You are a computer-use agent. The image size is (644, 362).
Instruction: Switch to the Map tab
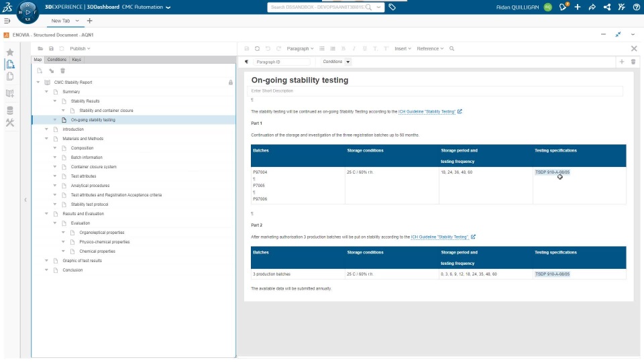38,60
